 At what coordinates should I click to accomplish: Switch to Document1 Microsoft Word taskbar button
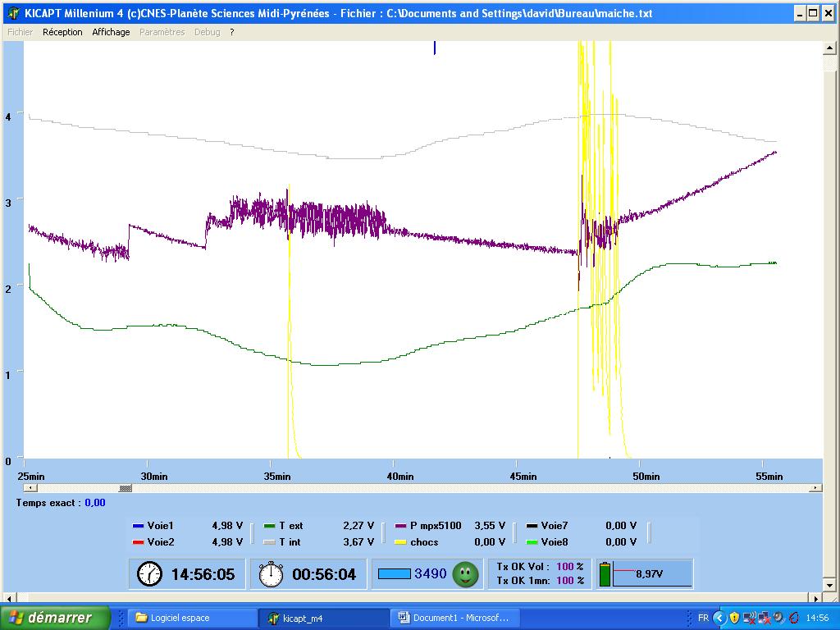(x=454, y=618)
